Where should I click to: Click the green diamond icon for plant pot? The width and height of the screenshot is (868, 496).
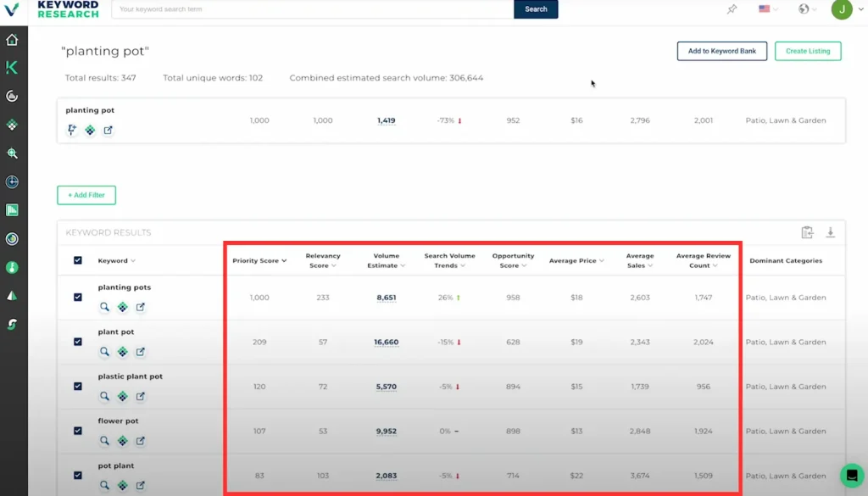pos(122,352)
